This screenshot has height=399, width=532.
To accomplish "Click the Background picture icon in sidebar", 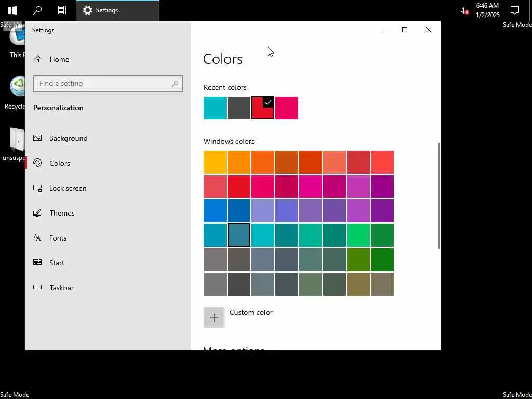I will pos(37,138).
